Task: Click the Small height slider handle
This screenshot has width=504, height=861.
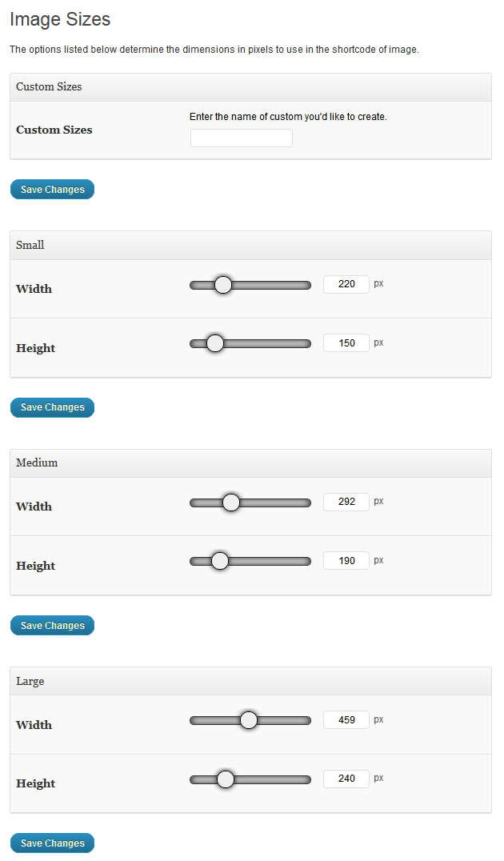Action: click(x=214, y=343)
